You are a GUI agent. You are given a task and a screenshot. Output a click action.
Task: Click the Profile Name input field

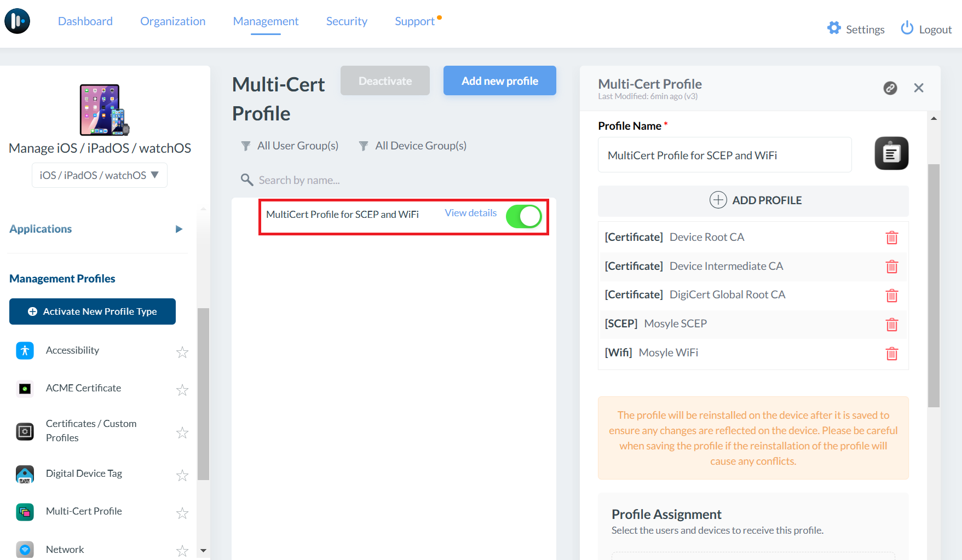725,155
